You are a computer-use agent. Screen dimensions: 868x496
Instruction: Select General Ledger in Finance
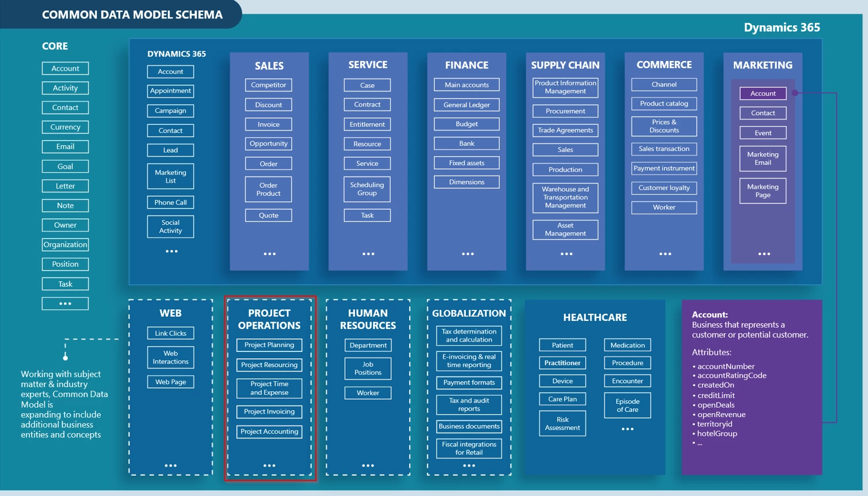click(x=467, y=105)
